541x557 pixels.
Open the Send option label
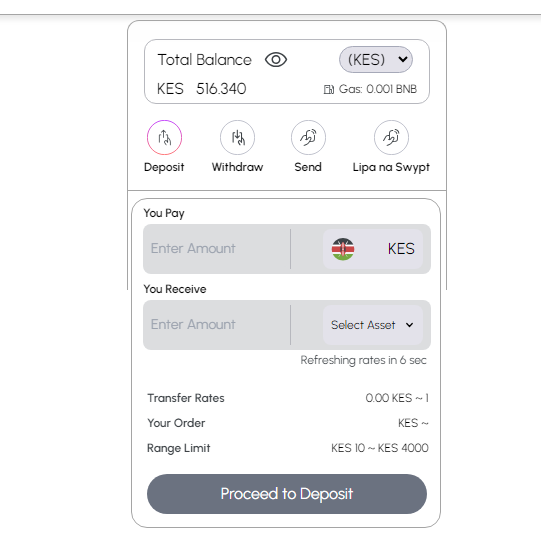(308, 167)
